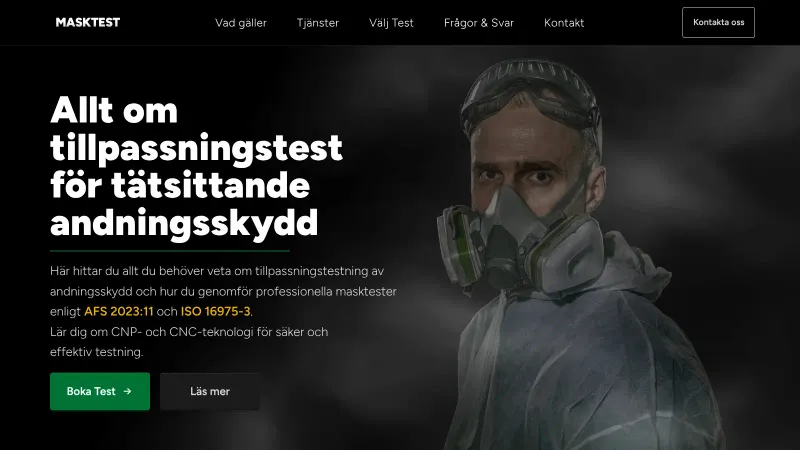Go to the Tjänster section
The width and height of the screenshot is (800, 450).
[x=318, y=23]
